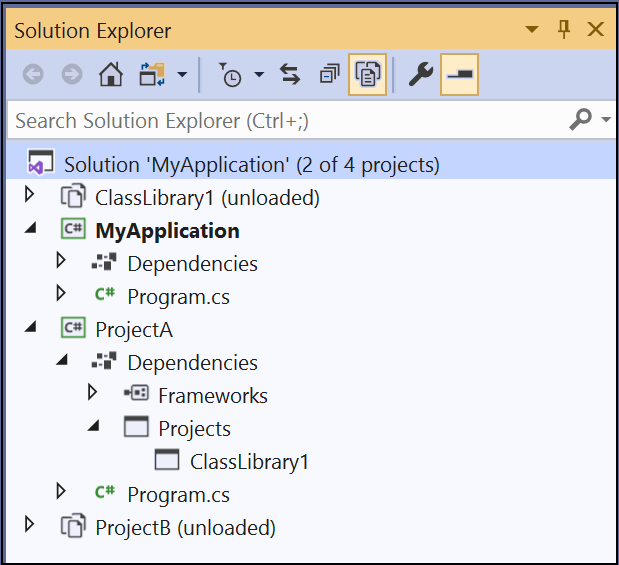Image resolution: width=619 pixels, height=565 pixels.
Task: Expand Program.cs under ProjectA
Action: click(61, 492)
